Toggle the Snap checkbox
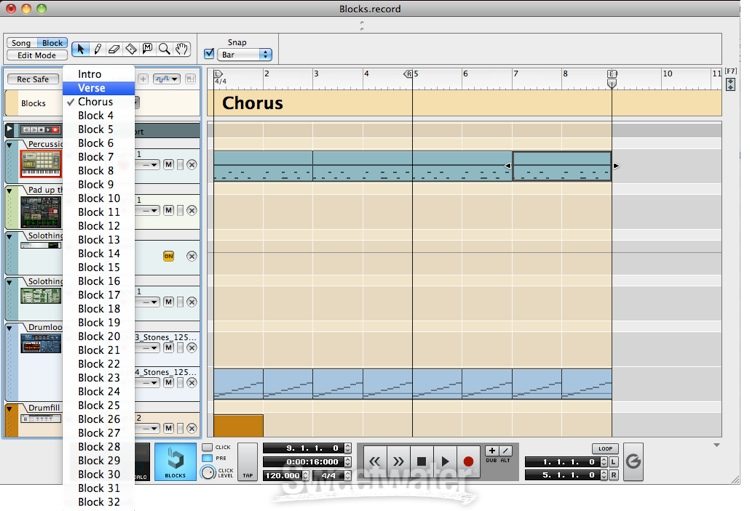The width and height of the screenshot is (750, 511). pos(209,54)
